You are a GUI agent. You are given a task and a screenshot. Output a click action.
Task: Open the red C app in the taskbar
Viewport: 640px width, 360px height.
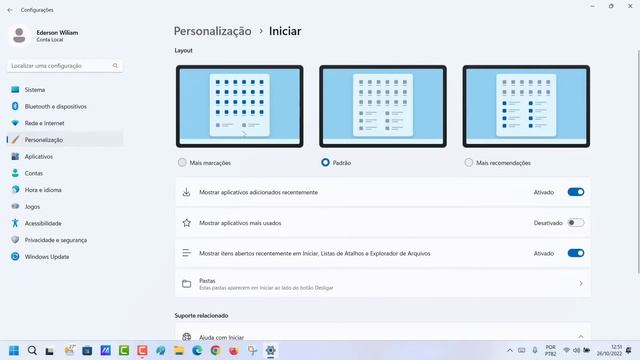click(x=142, y=351)
